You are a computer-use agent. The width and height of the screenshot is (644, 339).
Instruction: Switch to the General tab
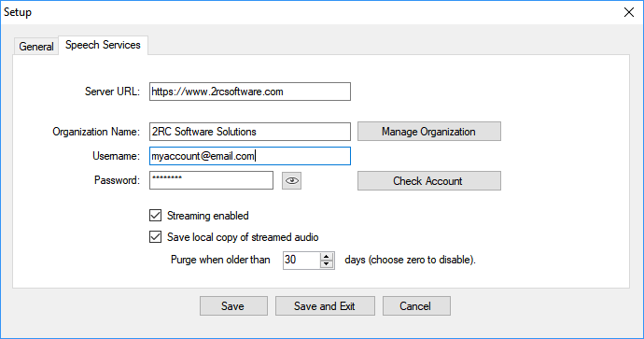[x=36, y=47]
